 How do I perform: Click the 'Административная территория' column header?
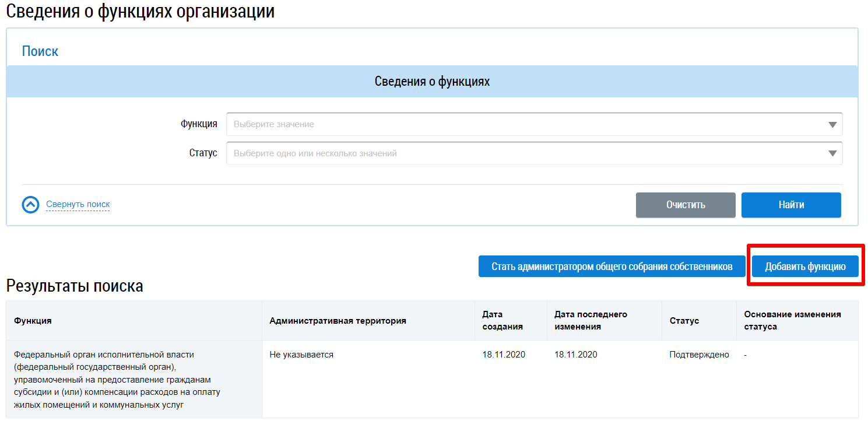click(x=338, y=321)
